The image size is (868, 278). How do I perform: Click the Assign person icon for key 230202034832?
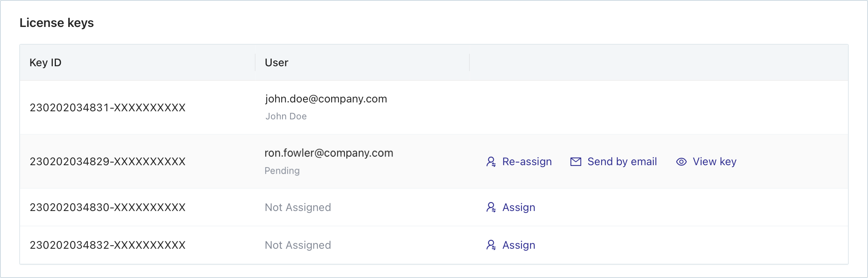point(491,245)
